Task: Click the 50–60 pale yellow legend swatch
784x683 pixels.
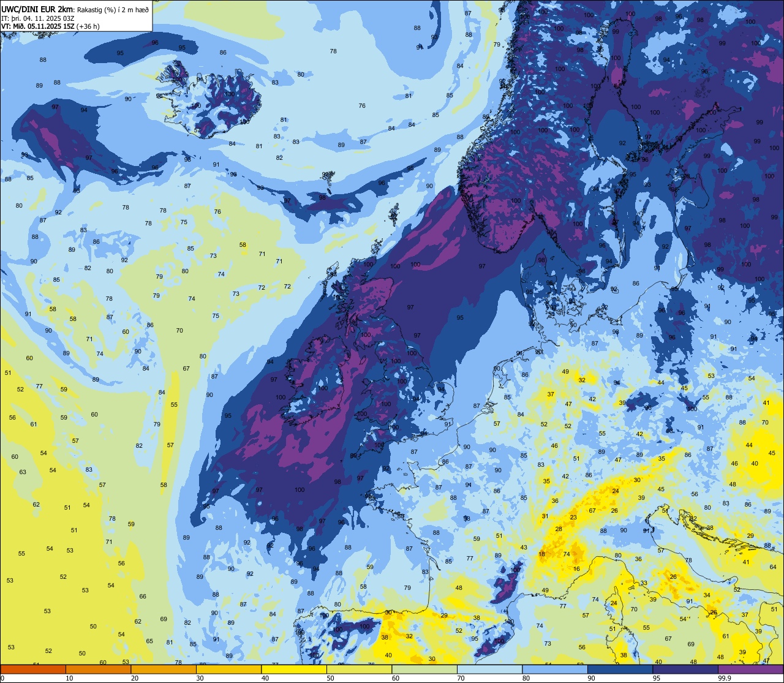Action: (x=359, y=670)
